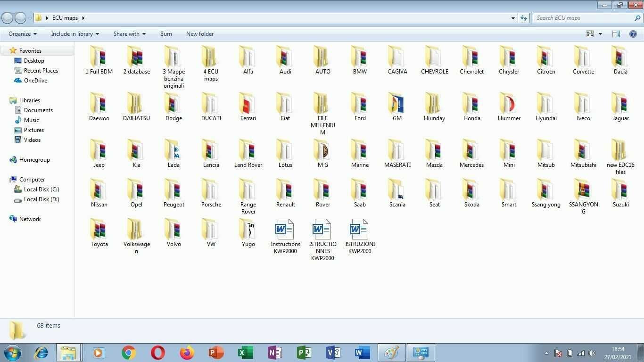Open the Lada folder
The image size is (644, 362).
point(173,153)
